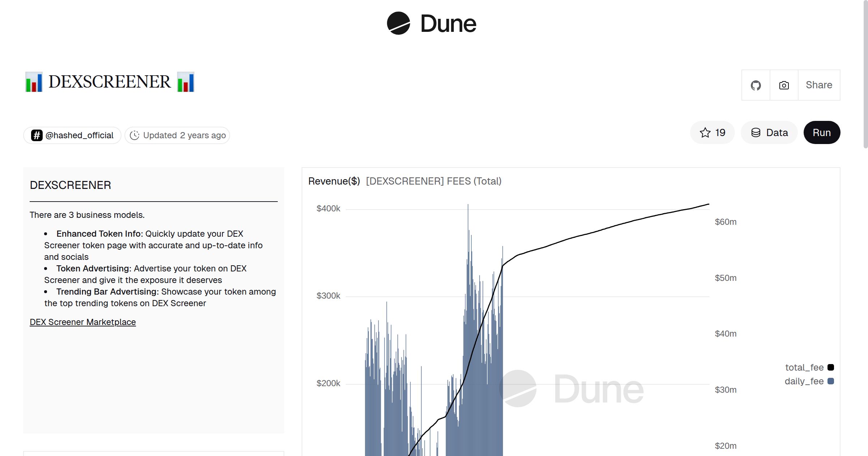This screenshot has height=456, width=868.
Task: Click the Run button
Action: (822, 132)
